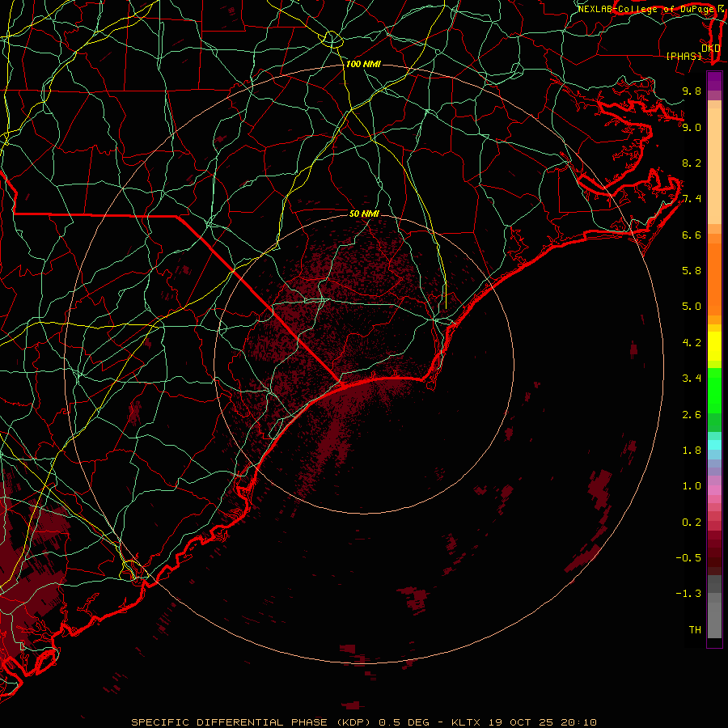Select the 1.8 value on the scale

click(x=692, y=451)
